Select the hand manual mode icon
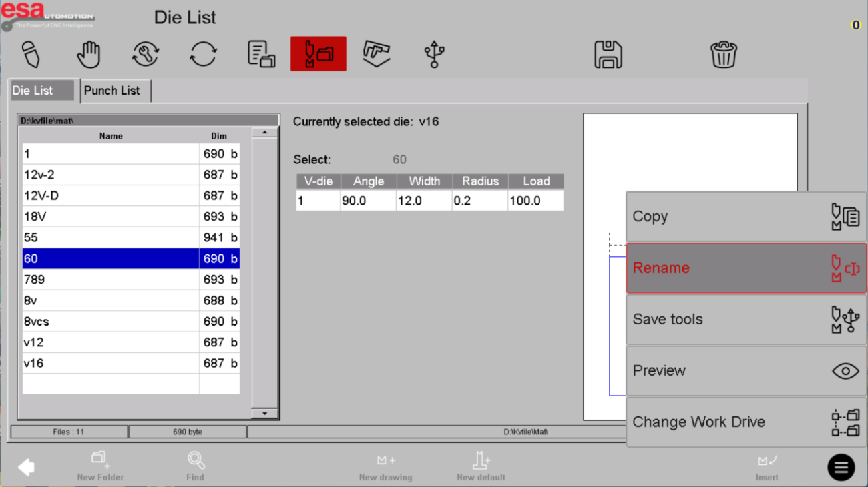 pos(88,55)
